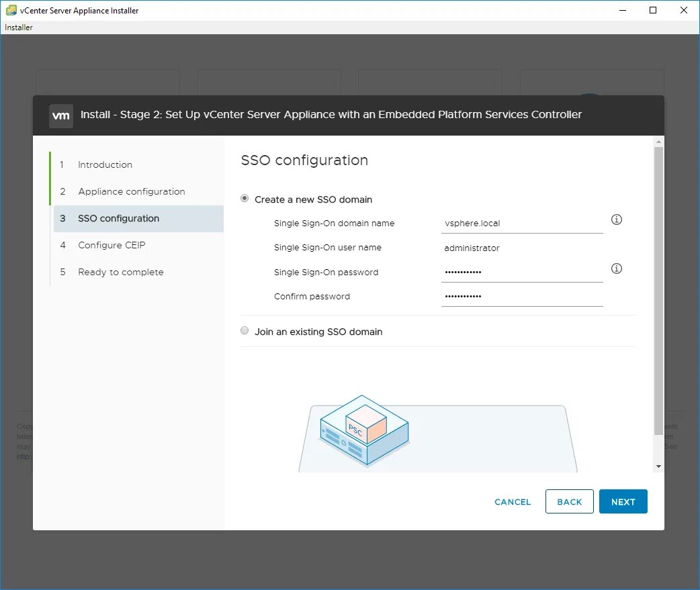
Task: Click the Confirm password label
Action: tap(312, 297)
